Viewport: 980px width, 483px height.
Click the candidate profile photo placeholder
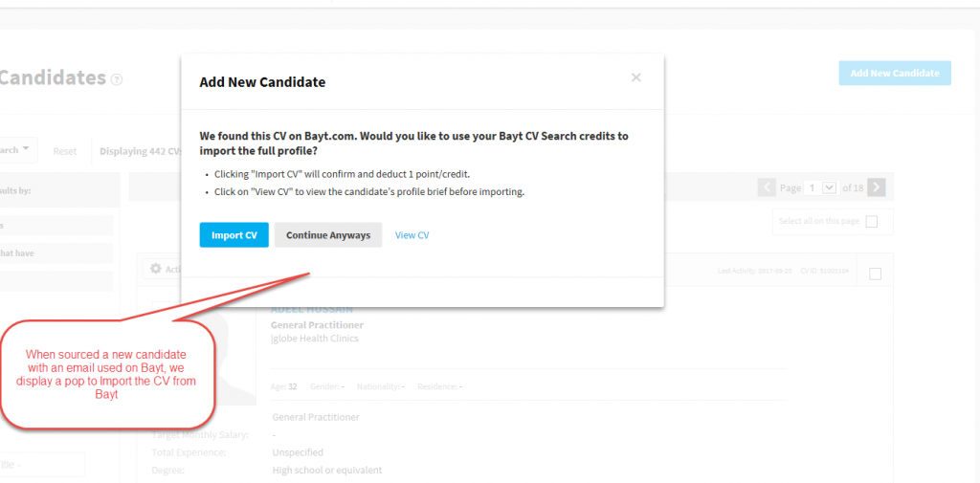pos(204,353)
